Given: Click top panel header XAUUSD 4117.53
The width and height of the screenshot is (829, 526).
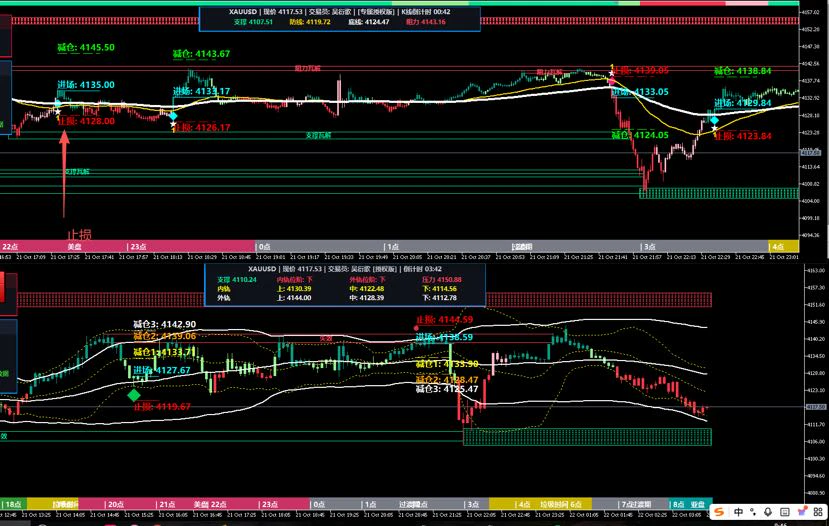Looking at the screenshot, I should 339,12.
